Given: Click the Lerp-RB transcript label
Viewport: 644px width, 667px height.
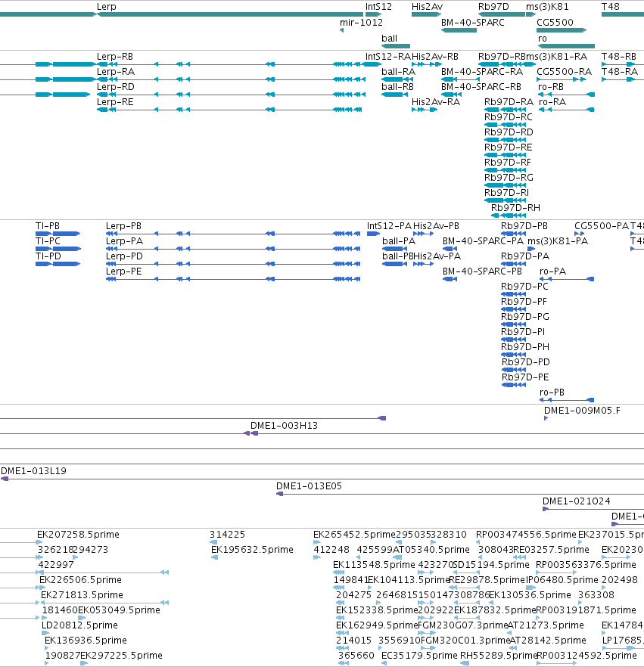Looking at the screenshot, I should click(x=115, y=57).
